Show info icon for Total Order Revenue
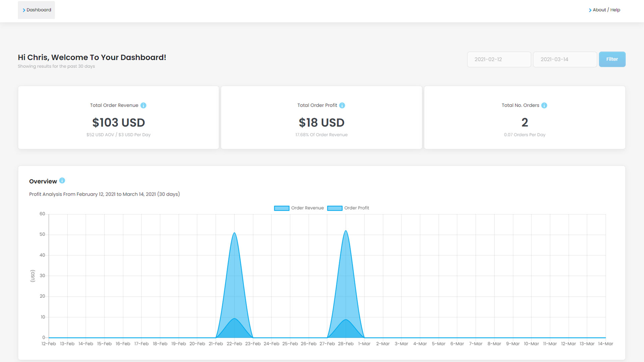644x362 pixels. [x=143, y=106]
